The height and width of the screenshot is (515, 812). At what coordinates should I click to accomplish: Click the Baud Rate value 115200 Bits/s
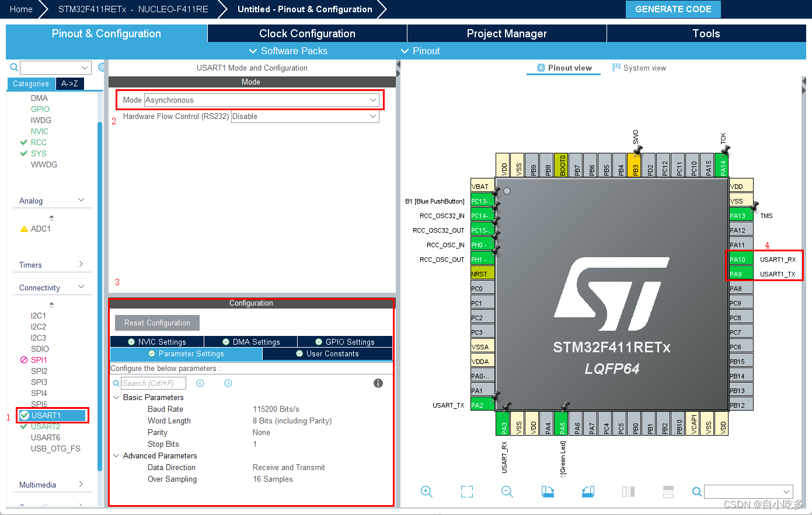click(x=276, y=409)
